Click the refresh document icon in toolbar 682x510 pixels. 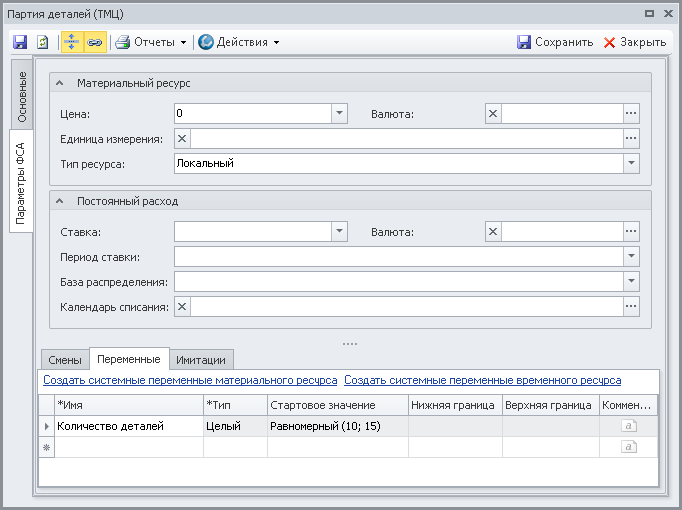click(x=43, y=42)
